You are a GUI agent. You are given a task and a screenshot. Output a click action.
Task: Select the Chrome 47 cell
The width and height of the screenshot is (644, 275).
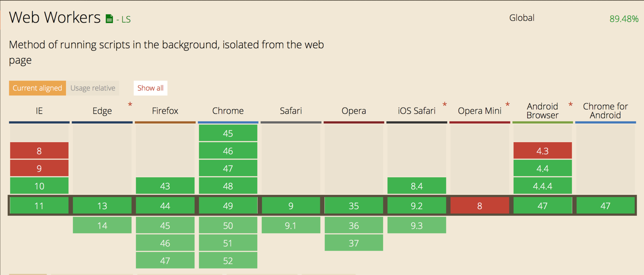[228, 168]
